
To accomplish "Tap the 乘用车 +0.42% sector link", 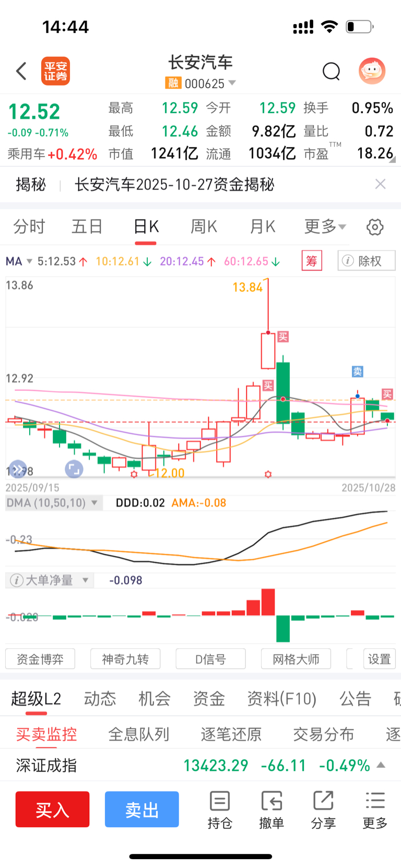I will click(x=52, y=154).
